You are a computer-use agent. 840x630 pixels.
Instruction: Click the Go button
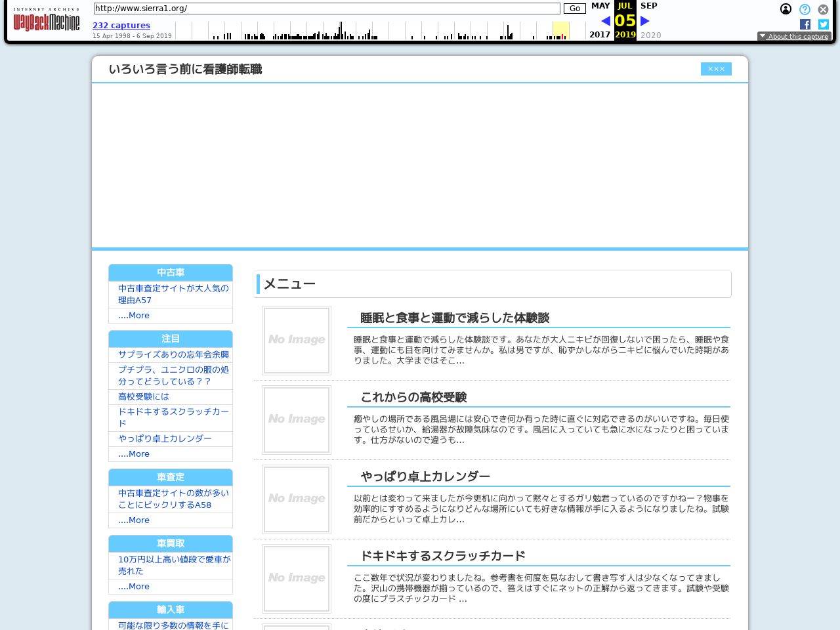(x=574, y=9)
